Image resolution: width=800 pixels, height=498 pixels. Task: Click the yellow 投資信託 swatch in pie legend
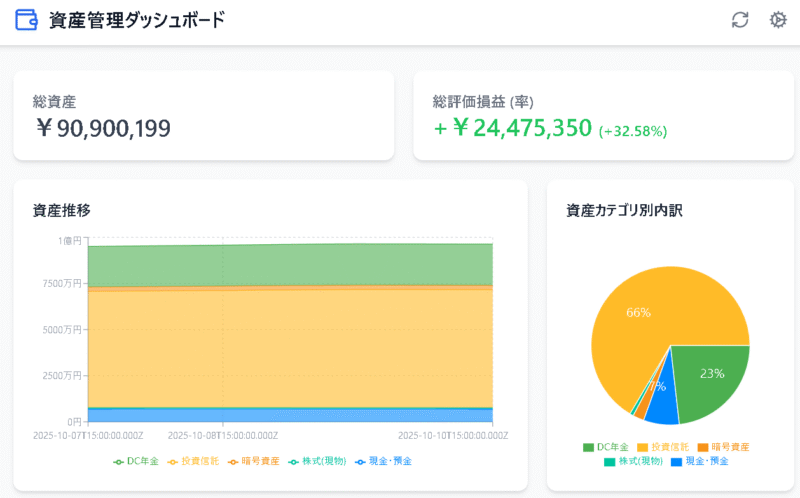pos(642,447)
